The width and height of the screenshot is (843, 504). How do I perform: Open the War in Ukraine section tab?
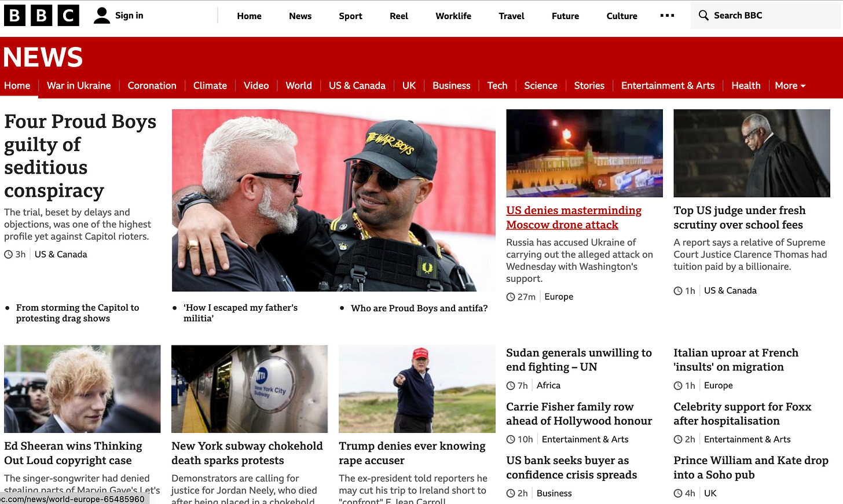point(79,86)
